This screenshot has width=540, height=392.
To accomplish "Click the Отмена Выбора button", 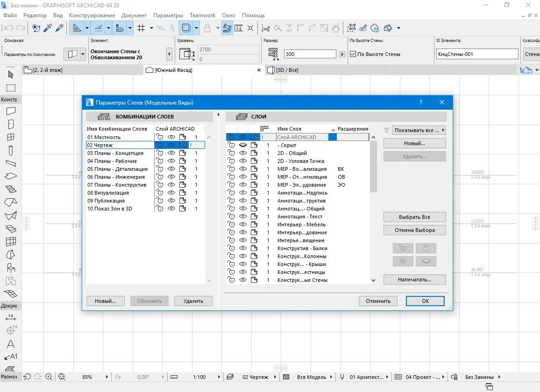I will pos(414,230).
